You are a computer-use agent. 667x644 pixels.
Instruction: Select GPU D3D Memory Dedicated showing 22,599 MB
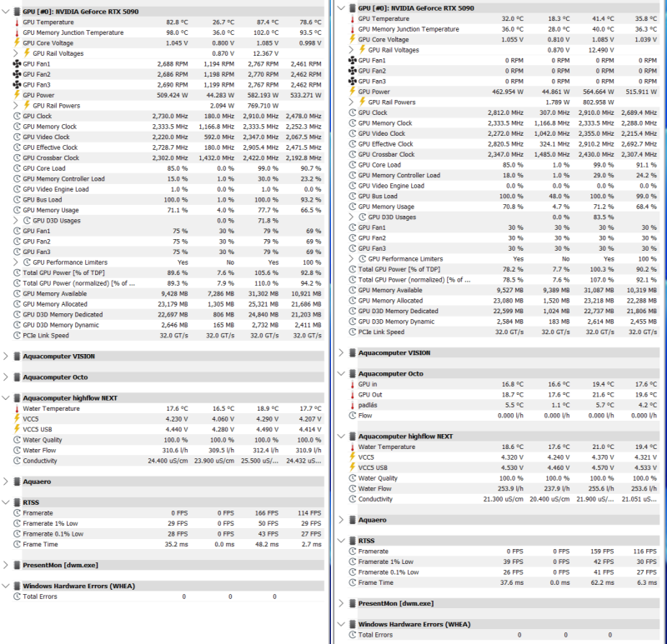(504, 311)
